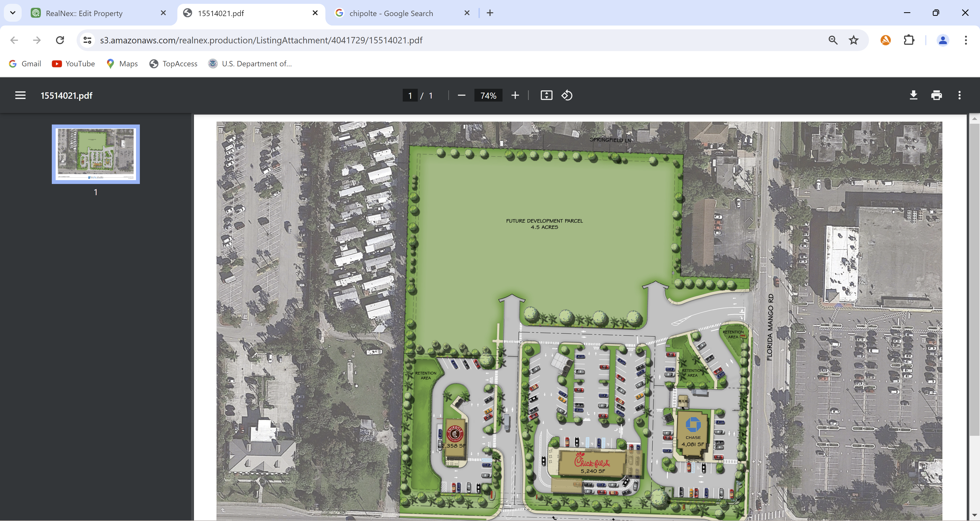
Task: Rotate the PDF counterclockwise
Action: tap(567, 95)
